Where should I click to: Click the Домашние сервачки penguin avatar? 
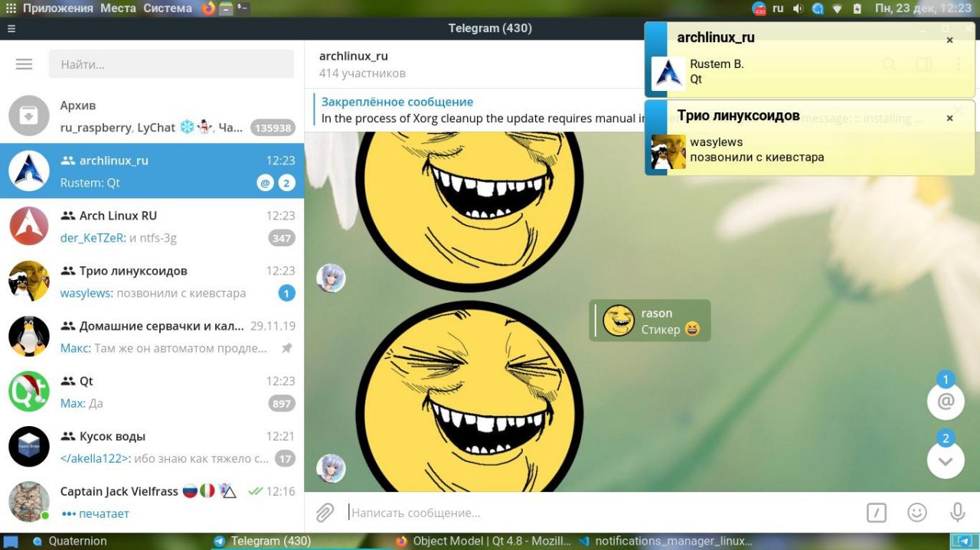tap(29, 337)
